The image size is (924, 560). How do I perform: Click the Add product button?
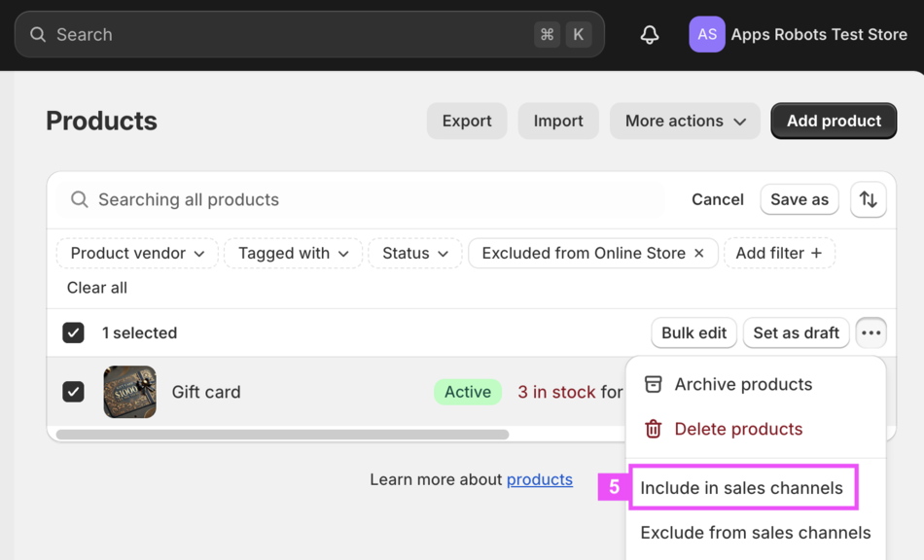(834, 121)
